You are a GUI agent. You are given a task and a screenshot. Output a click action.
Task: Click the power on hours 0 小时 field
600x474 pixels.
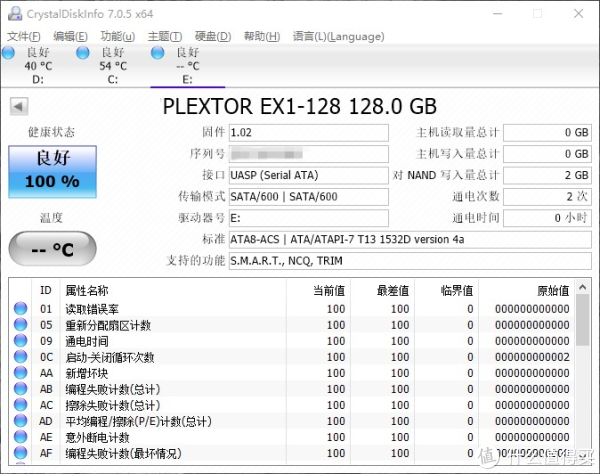pyautogui.click(x=547, y=218)
